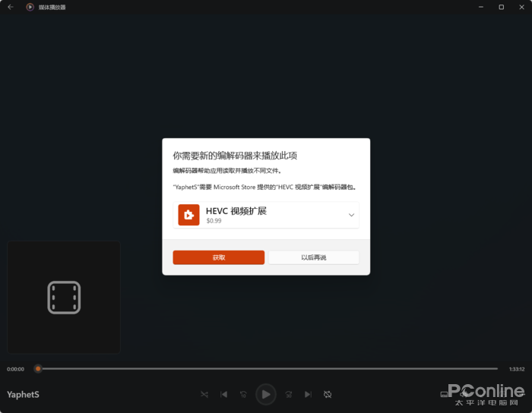Skip to next track
The height and width of the screenshot is (413, 532).
308,394
